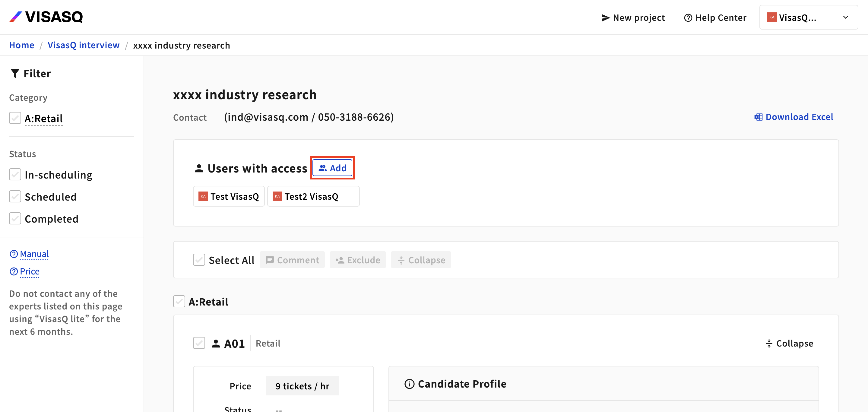Select the Test VisasQ user chip

click(x=229, y=196)
